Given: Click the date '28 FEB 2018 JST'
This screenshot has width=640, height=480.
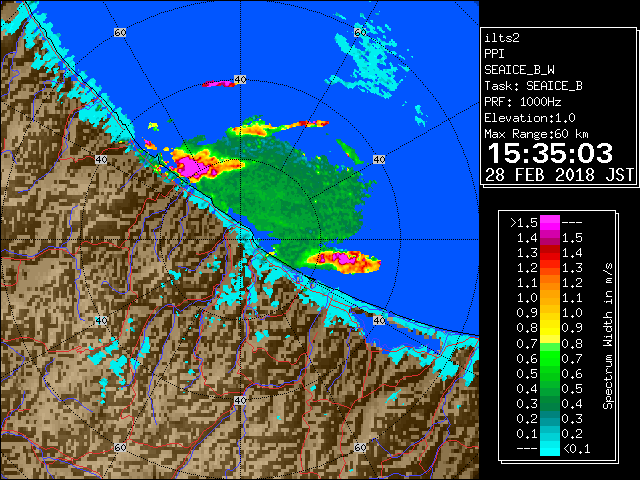Looking at the screenshot, I should (x=559, y=175).
